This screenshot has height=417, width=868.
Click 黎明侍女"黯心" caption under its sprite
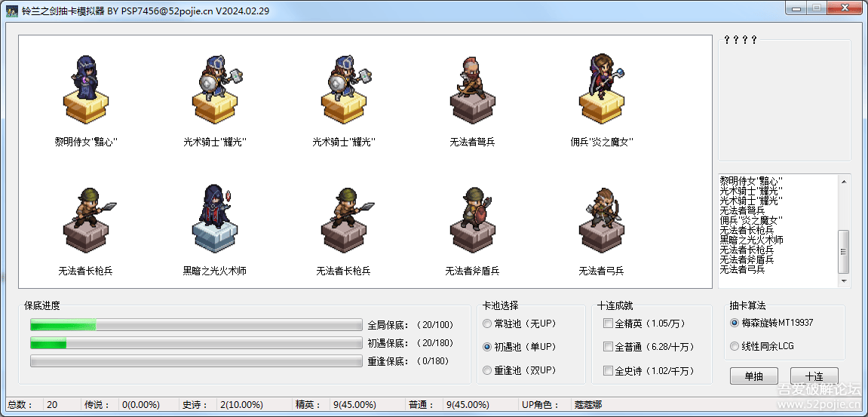(86, 142)
